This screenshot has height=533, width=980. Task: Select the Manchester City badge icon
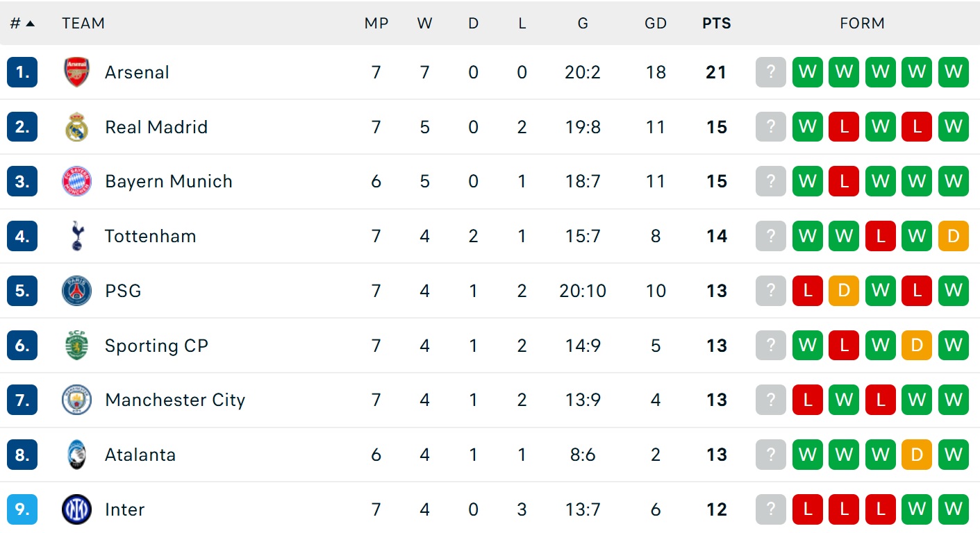[x=76, y=400]
